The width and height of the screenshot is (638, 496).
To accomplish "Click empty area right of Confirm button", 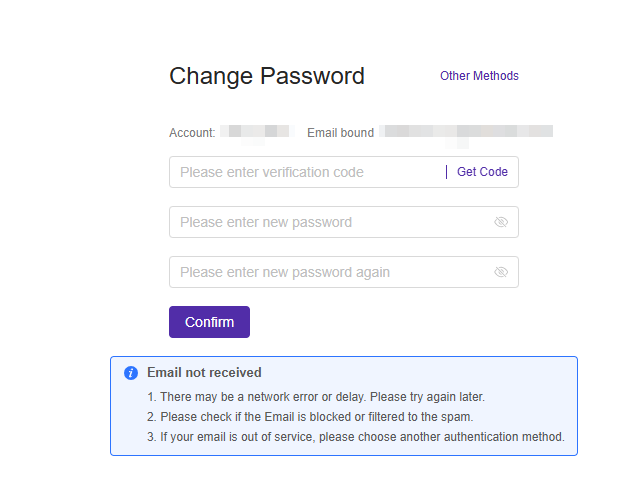I will [380, 322].
